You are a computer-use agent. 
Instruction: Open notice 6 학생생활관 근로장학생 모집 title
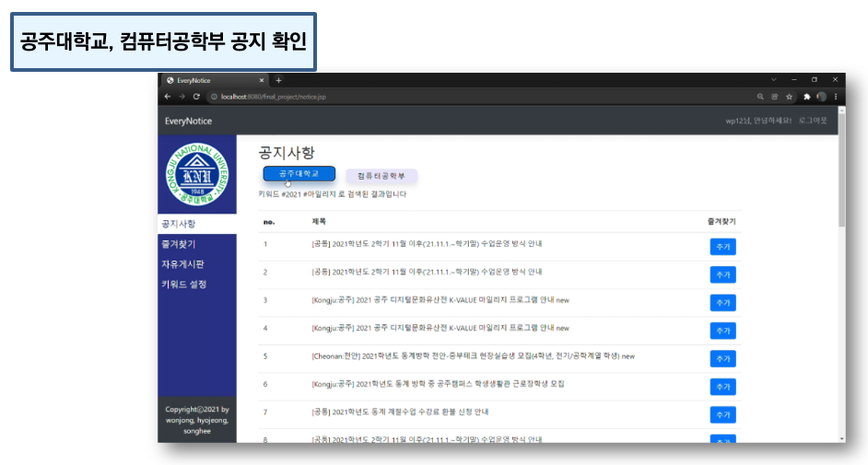(438, 384)
